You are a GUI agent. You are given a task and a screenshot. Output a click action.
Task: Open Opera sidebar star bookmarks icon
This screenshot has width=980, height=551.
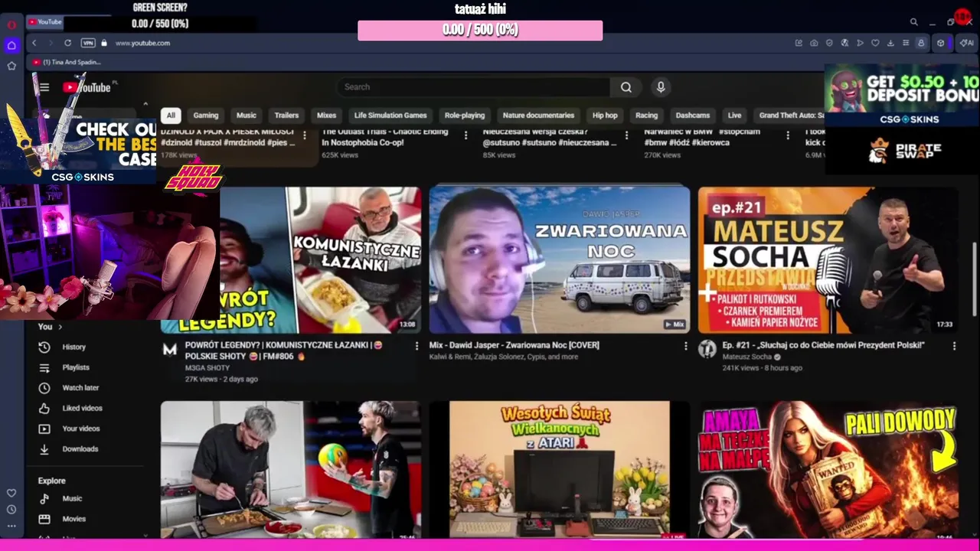click(x=11, y=66)
